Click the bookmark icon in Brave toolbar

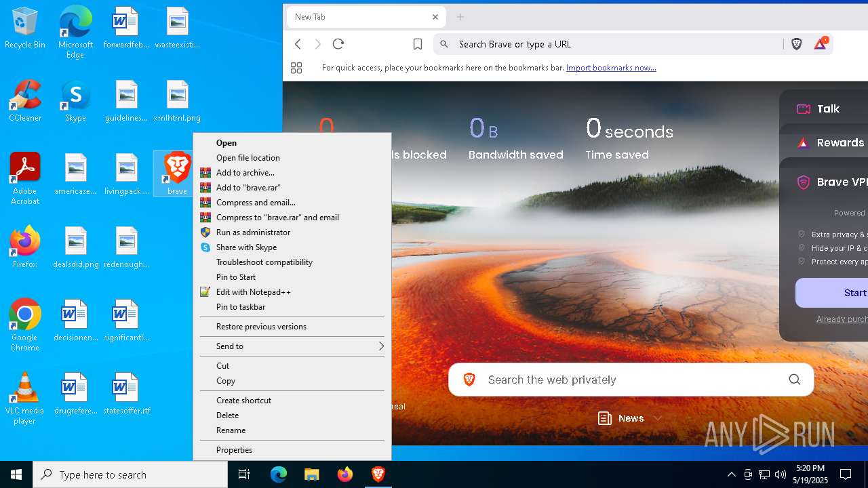(418, 44)
